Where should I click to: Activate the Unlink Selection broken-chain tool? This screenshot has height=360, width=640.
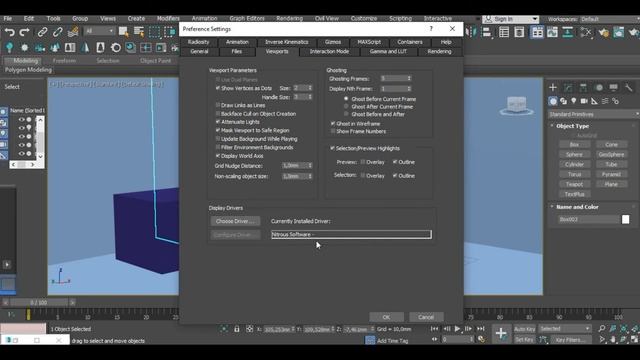click(x=58, y=32)
